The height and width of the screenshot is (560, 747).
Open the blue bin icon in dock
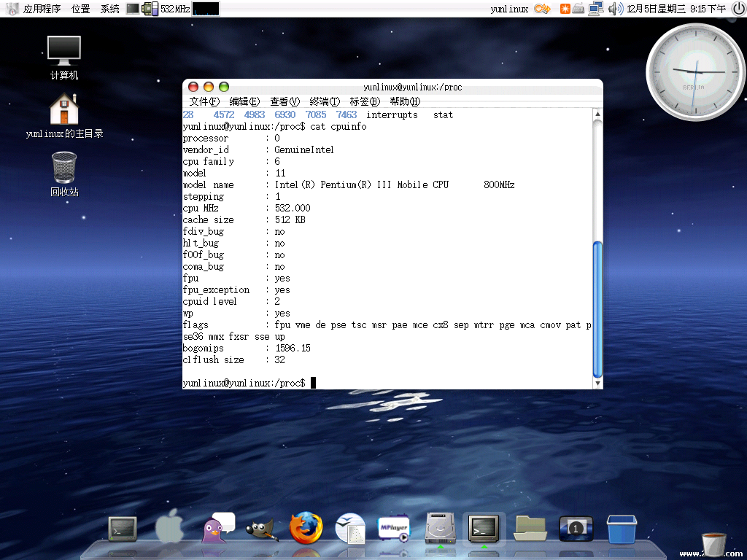coord(622,529)
